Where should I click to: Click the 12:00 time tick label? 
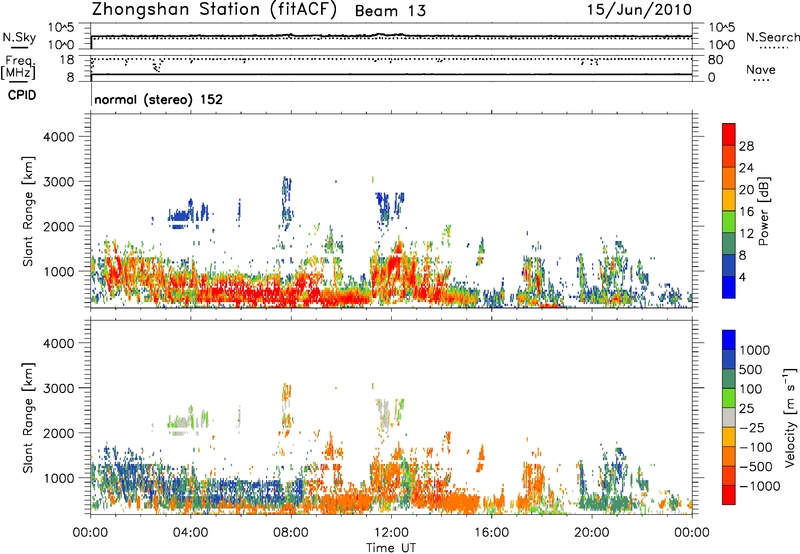[391, 533]
